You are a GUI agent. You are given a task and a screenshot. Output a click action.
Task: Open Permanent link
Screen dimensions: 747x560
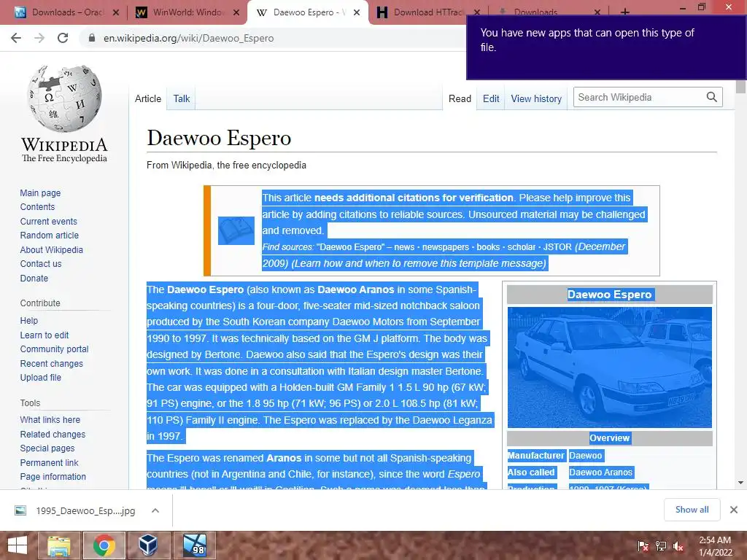(x=49, y=462)
